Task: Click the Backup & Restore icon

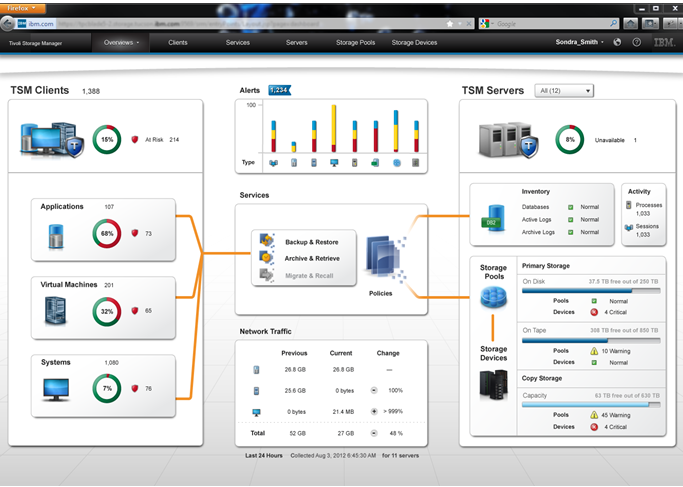Action: tap(267, 240)
